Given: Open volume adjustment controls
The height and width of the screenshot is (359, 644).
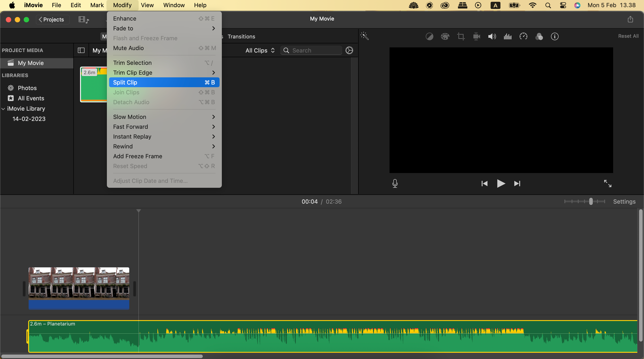Looking at the screenshot, I should tap(491, 36).
